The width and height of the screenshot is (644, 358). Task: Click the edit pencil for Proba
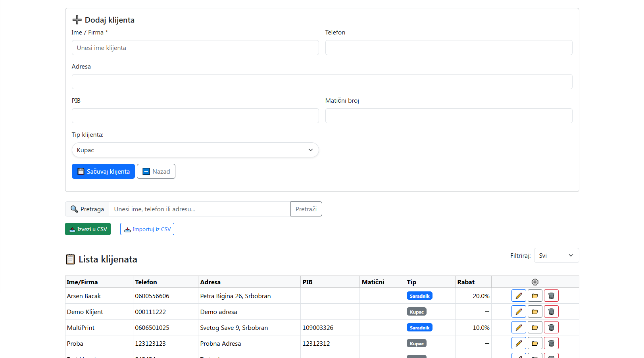[x=518, y=343]
